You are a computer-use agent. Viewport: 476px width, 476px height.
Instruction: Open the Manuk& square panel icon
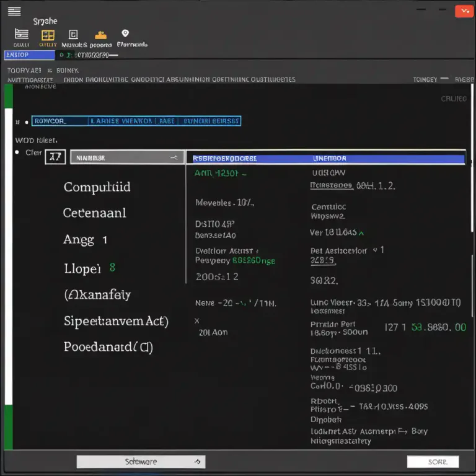click(x=73, y=35)
